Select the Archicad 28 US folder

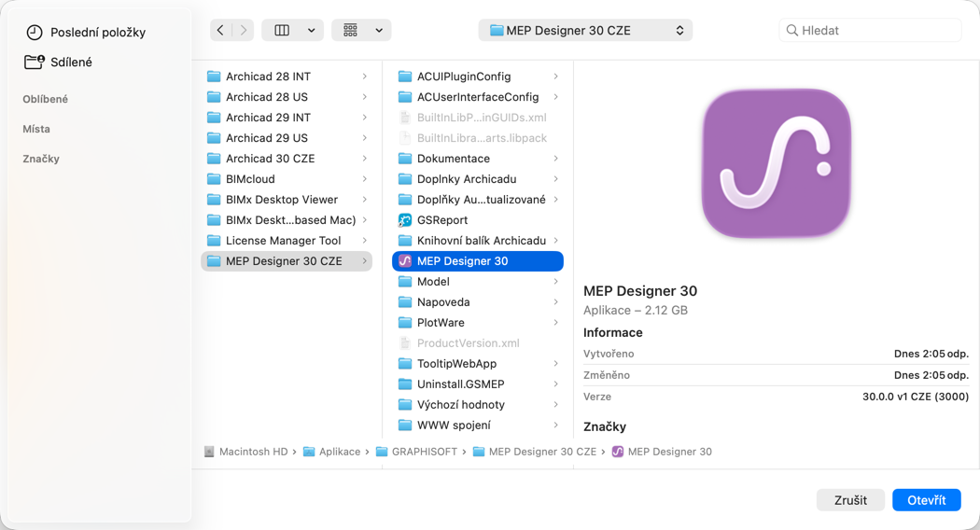pyautogui.click(x=287, y=97)
